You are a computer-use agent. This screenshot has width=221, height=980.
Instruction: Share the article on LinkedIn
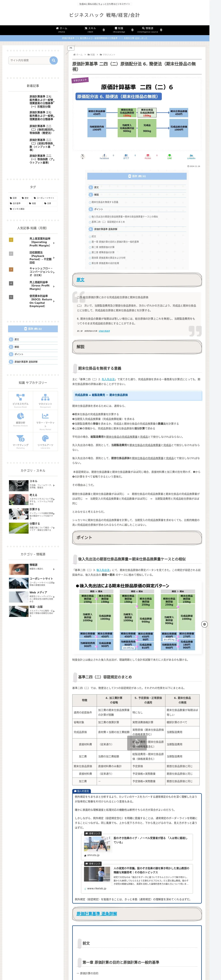pos(191,156)
